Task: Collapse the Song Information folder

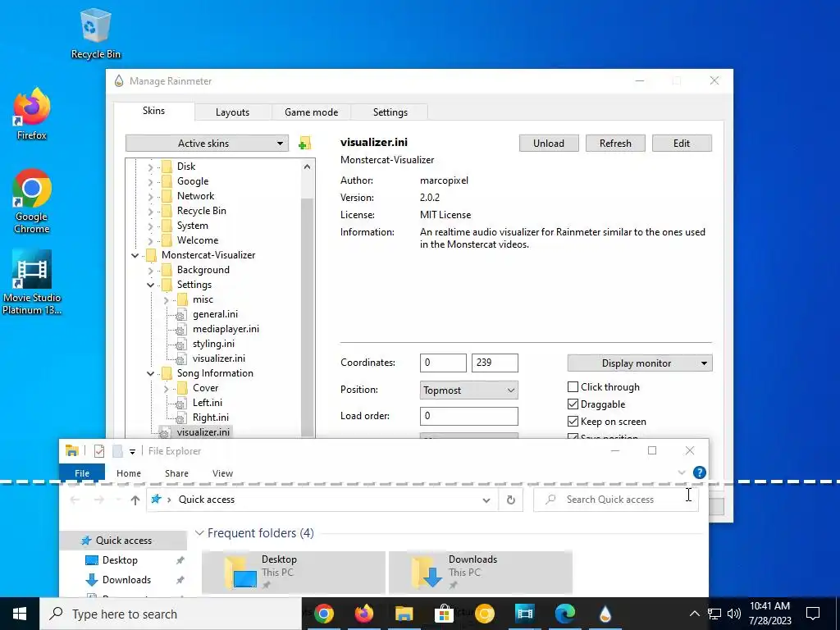Action: [x=151, y=373]
